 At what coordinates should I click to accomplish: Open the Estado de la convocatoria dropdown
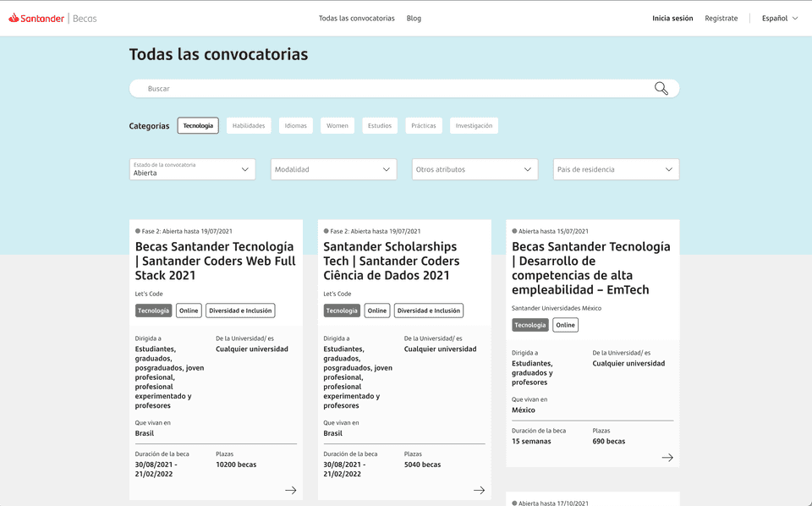coord(192,169)
